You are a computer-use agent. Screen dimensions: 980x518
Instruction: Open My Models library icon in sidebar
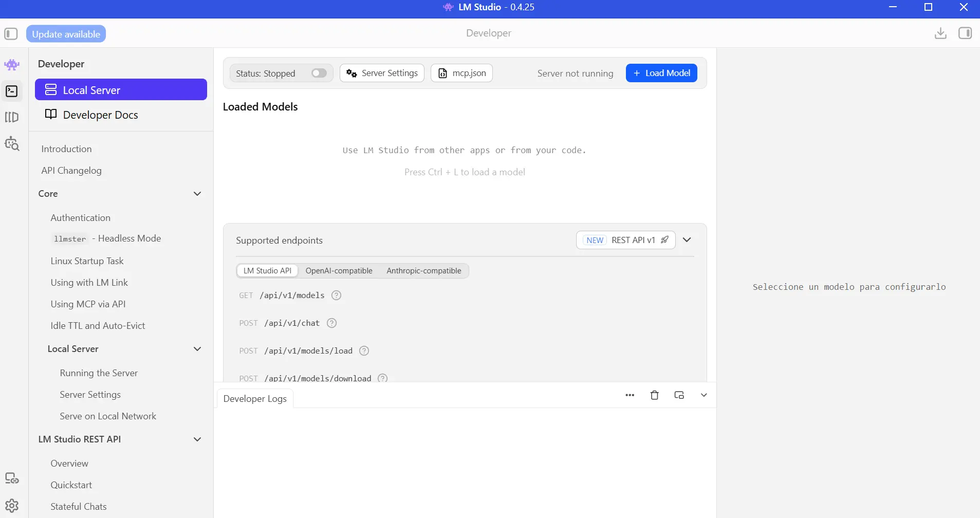[12, 117]
